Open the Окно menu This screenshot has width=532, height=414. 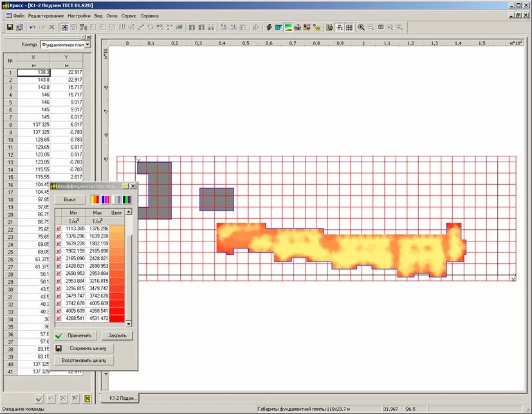[x=112, y=15]
